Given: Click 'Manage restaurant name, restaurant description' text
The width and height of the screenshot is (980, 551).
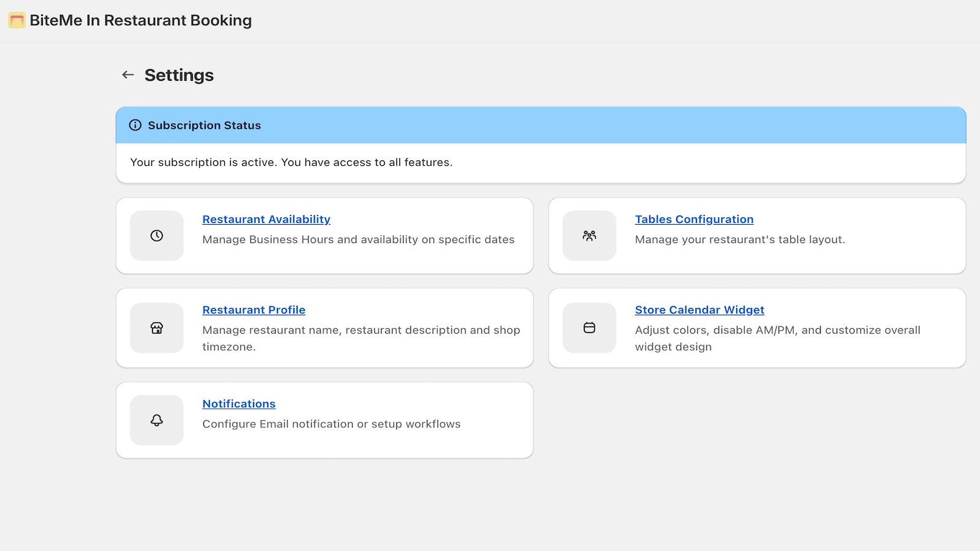Looking at the screenshot, I should pyautogui.click(x=361, y=338).
